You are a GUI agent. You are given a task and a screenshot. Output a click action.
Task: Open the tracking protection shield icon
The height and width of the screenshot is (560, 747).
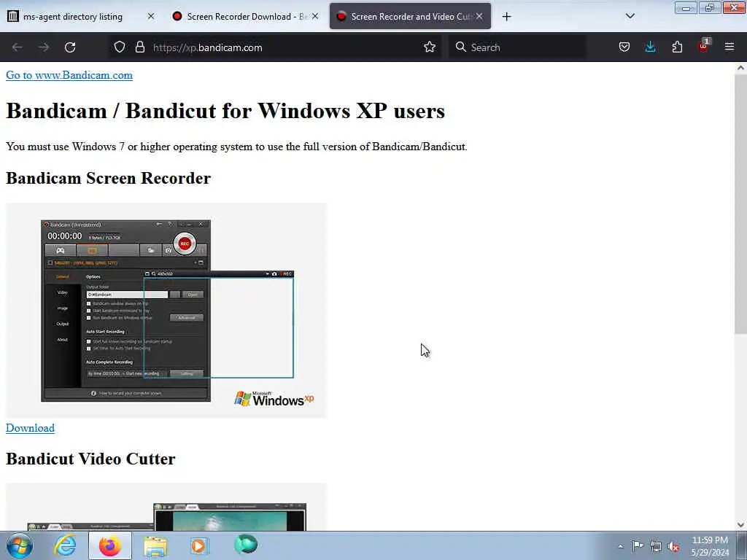pos(120,47)
